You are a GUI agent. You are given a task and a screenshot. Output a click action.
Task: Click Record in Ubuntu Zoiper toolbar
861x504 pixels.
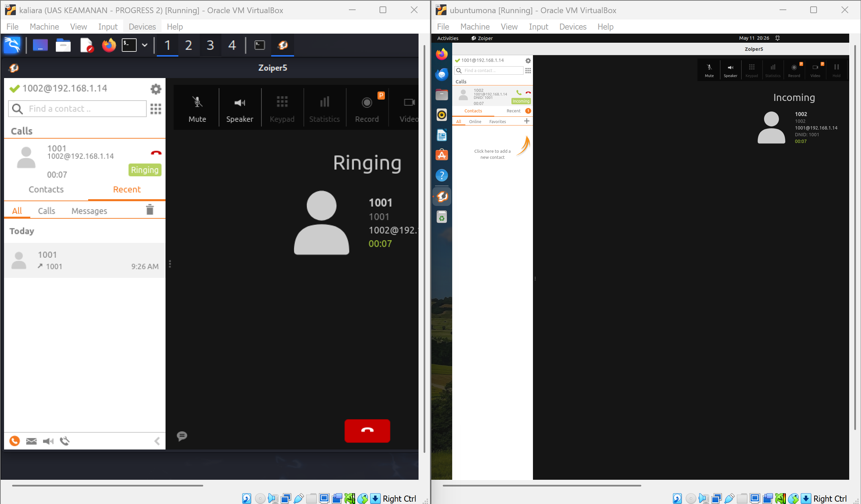pyautogui.click(x=794, y=70)
